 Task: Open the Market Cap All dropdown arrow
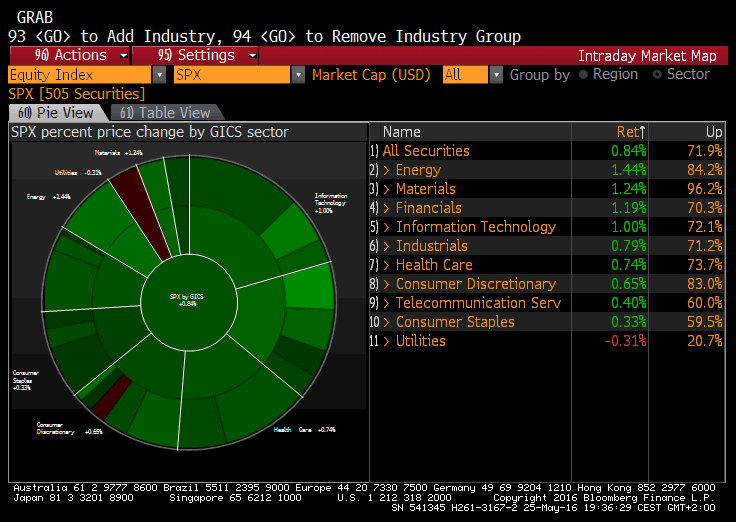496,75
